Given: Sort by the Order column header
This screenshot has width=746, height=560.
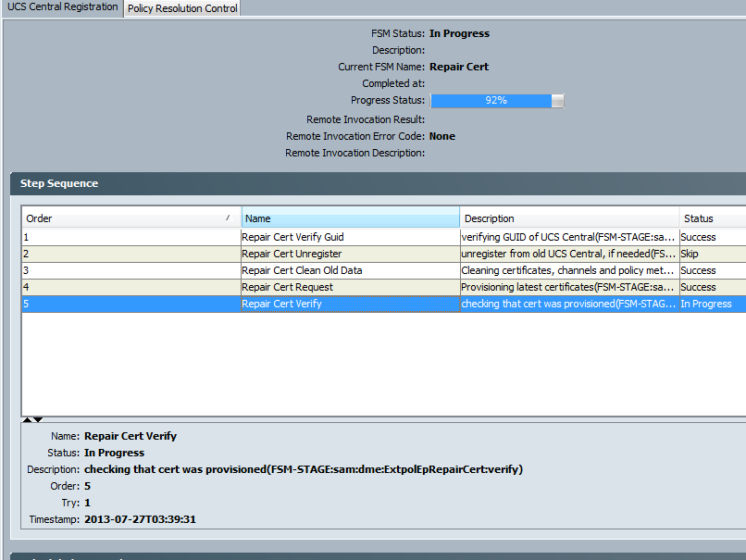Looking at the screenshot, I should [131, 218].
